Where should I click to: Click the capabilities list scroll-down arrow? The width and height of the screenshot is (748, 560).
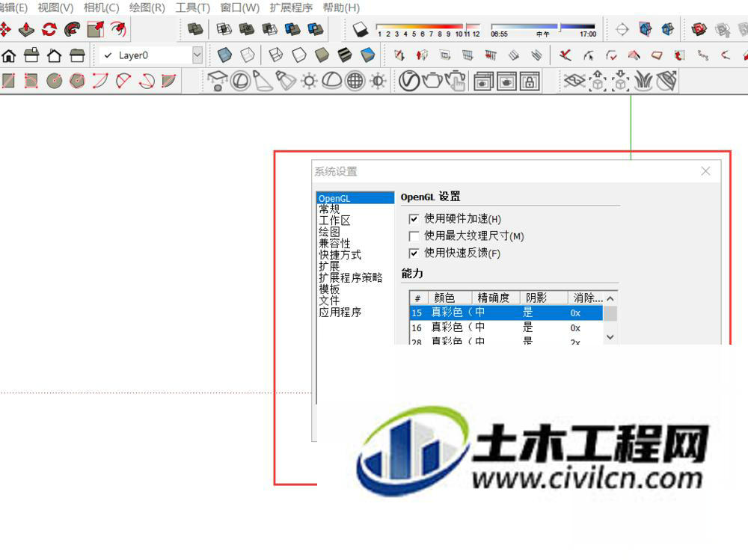610,337
